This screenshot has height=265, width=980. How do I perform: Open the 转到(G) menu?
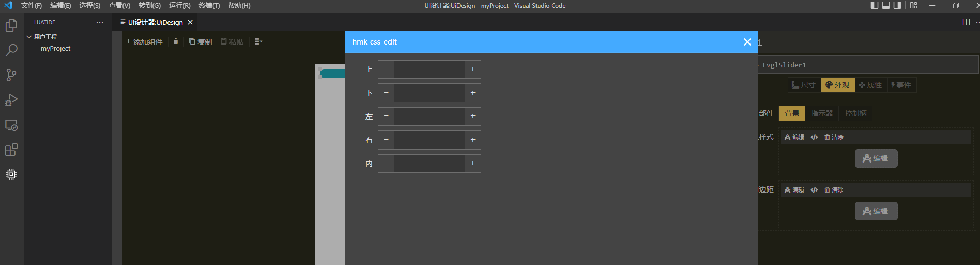pyautogui.click(x=149, y=5)
